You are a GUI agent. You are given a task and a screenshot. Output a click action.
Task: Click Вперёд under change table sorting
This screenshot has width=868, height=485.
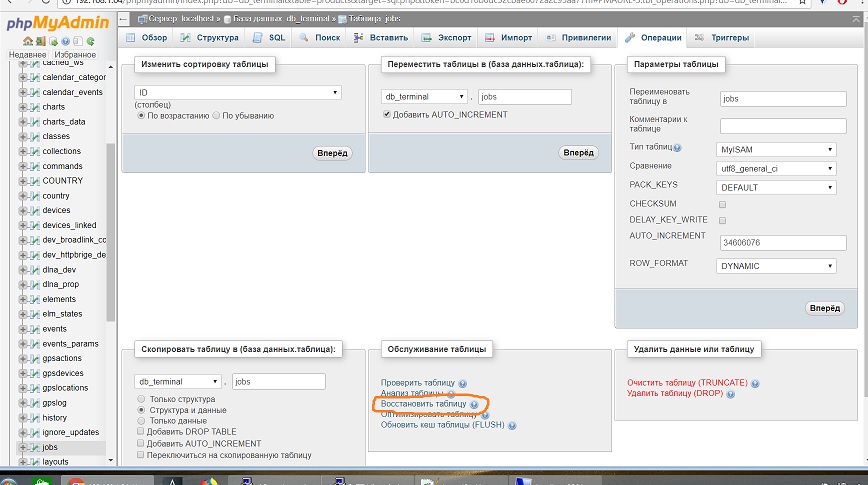click(332, 153)
